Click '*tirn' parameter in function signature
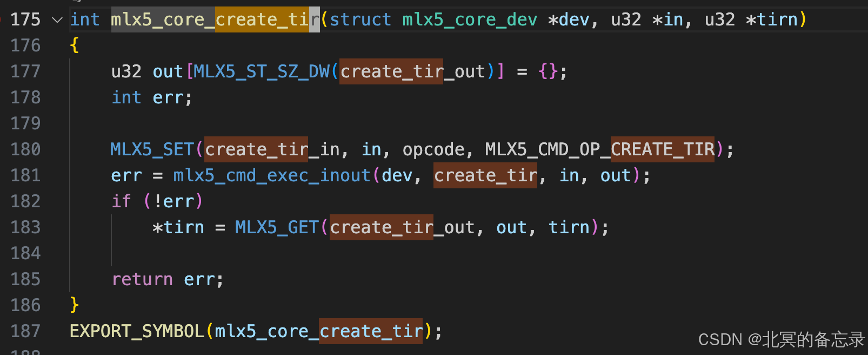Screen dimensions: 868x355 point(772,20)
